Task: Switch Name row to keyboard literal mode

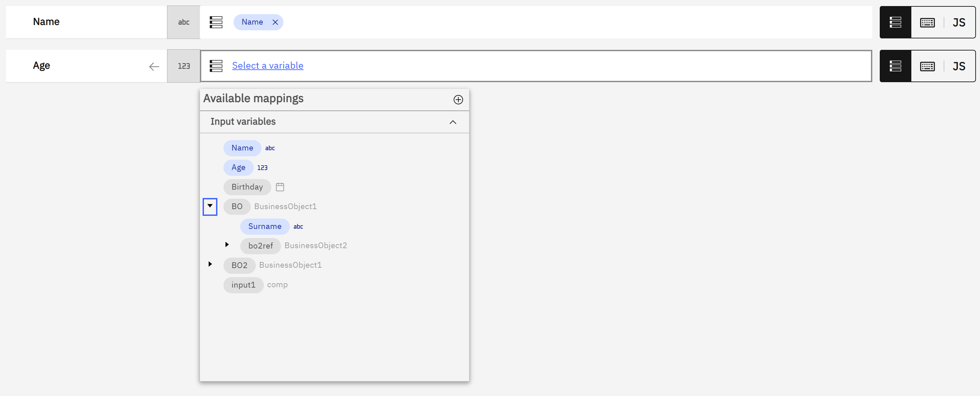Action: click(x=927, y=23)
